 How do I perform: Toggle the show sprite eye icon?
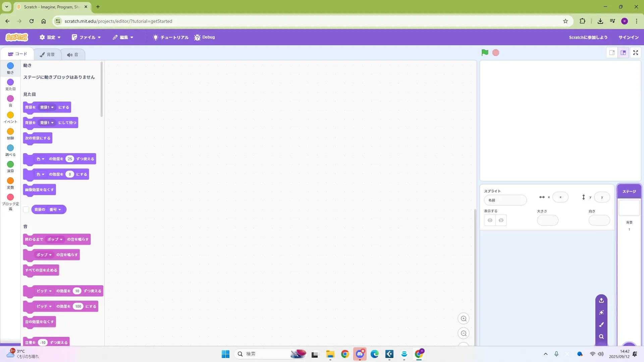tap(490, 220)
